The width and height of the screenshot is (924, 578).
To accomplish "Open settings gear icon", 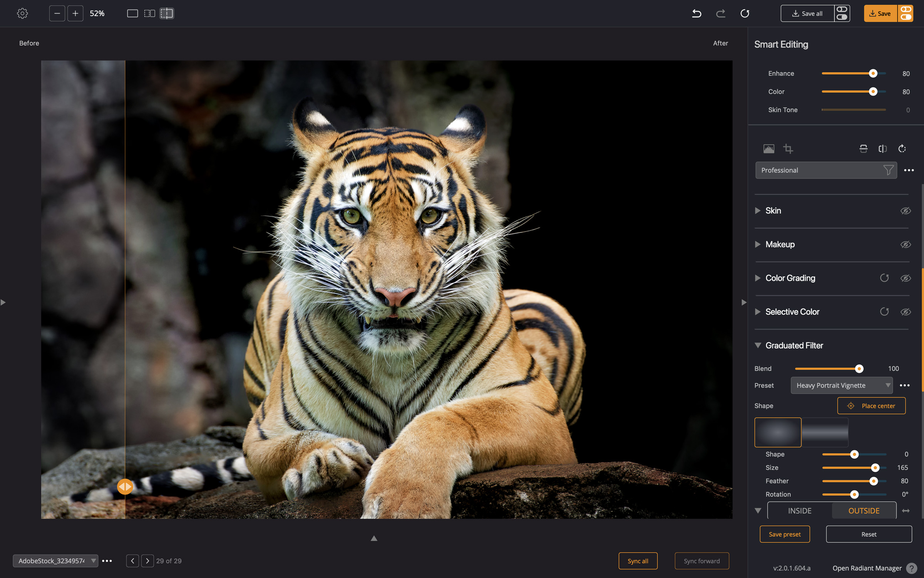I will coord(22,13).
